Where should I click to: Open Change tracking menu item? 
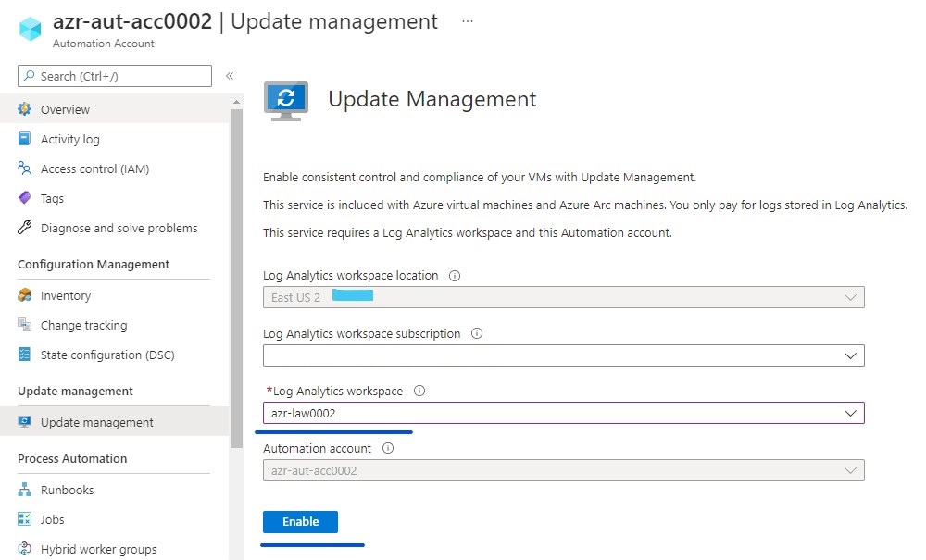(83, 325)
